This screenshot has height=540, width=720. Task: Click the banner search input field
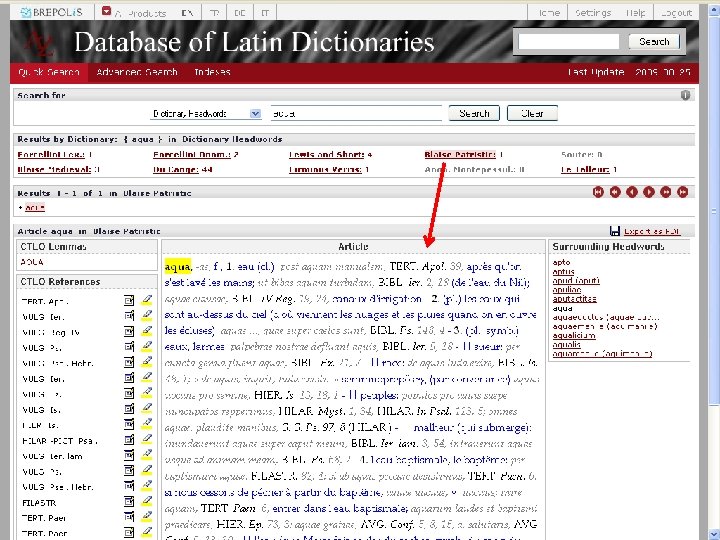click(568, 42)
